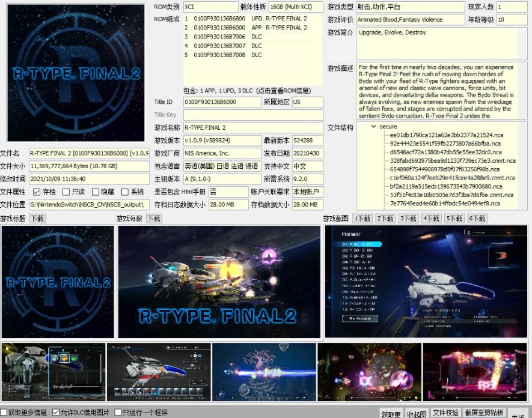This screenshot has height=418, width=532.
Task: Open the green alien boss screenshot thumbnail
Action: [370, 372]
